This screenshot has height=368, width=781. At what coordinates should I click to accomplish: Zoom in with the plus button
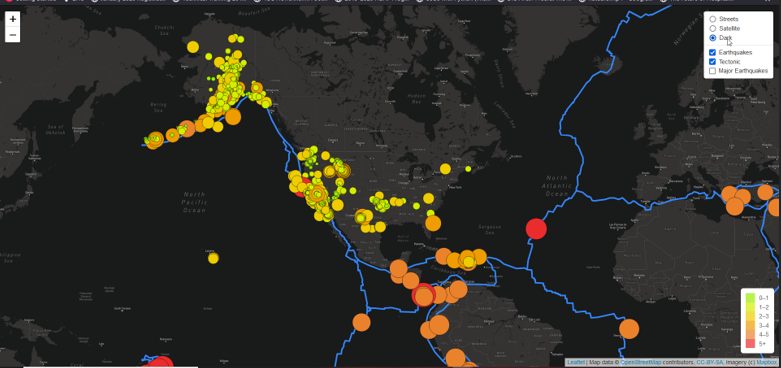coord(12,19)
